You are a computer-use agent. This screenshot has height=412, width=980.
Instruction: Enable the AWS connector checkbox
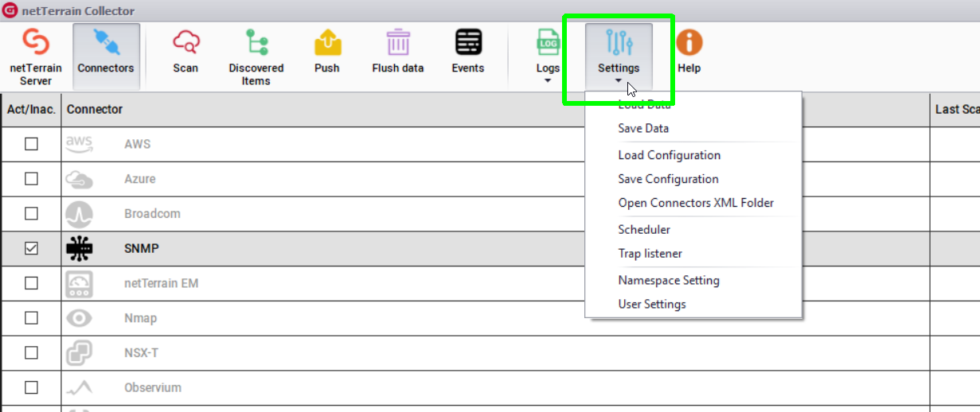click(31, 144)
